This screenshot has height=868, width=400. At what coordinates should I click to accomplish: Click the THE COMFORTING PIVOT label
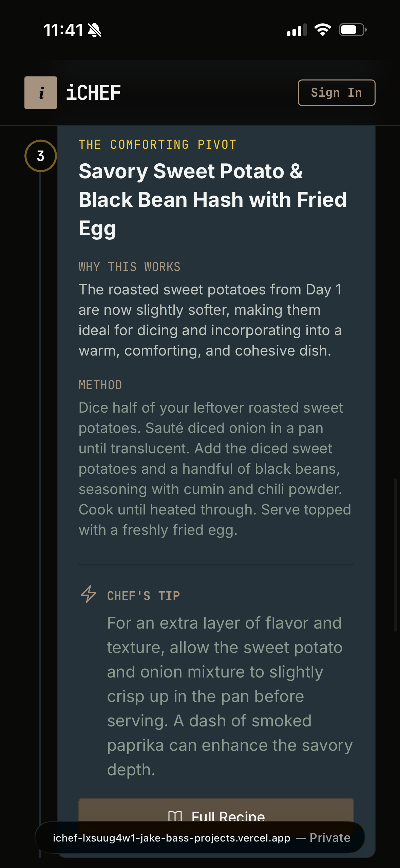click(156, 144)
